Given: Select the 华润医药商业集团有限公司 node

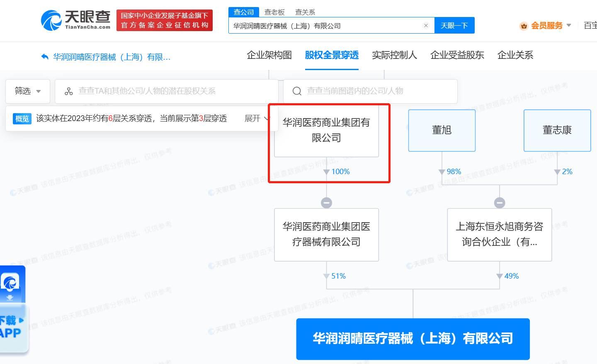Looking at the screenshot, I should (x=326, y=130).
